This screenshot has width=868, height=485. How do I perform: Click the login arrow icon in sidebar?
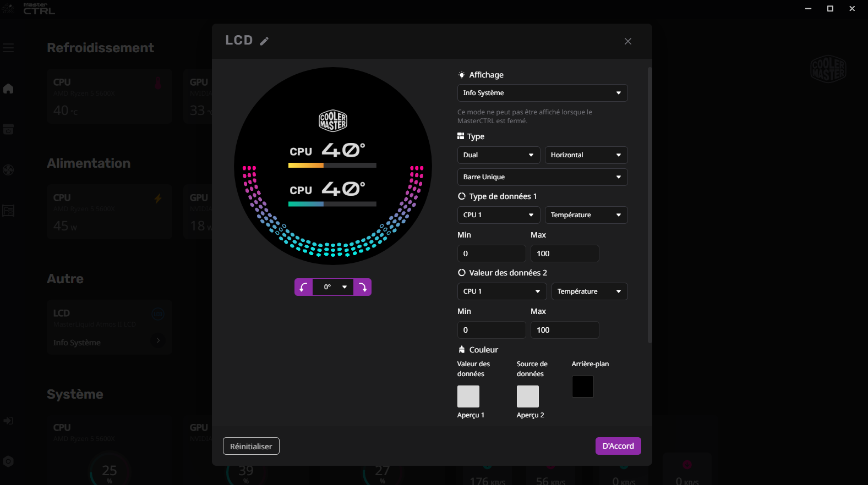(8, 421)
